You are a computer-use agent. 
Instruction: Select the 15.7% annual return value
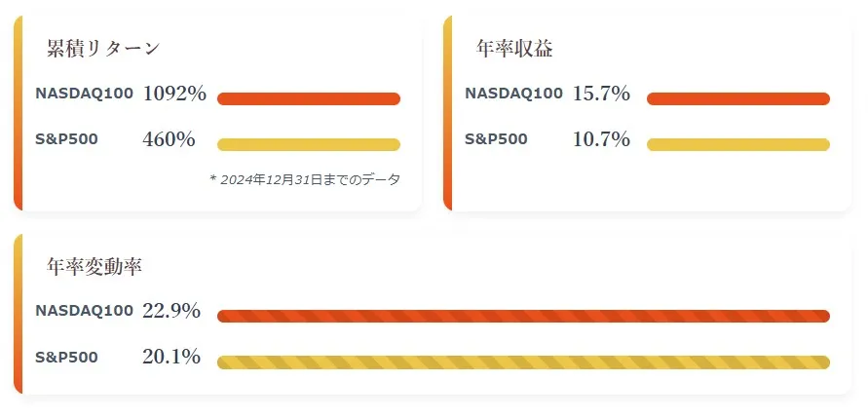tap(601, 94)
